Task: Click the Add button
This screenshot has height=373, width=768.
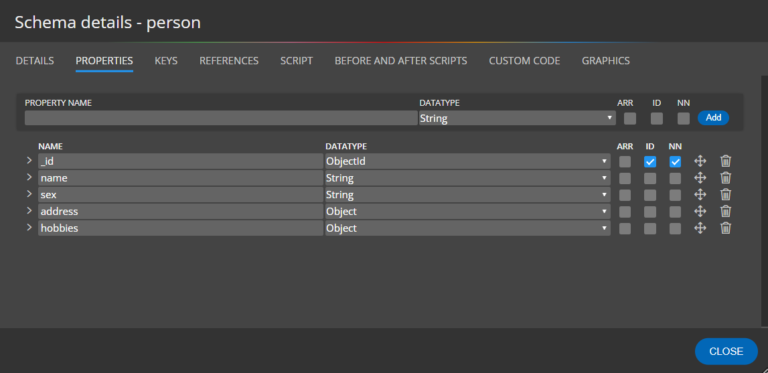Action: pyautogui.click(x=713, y=117)
